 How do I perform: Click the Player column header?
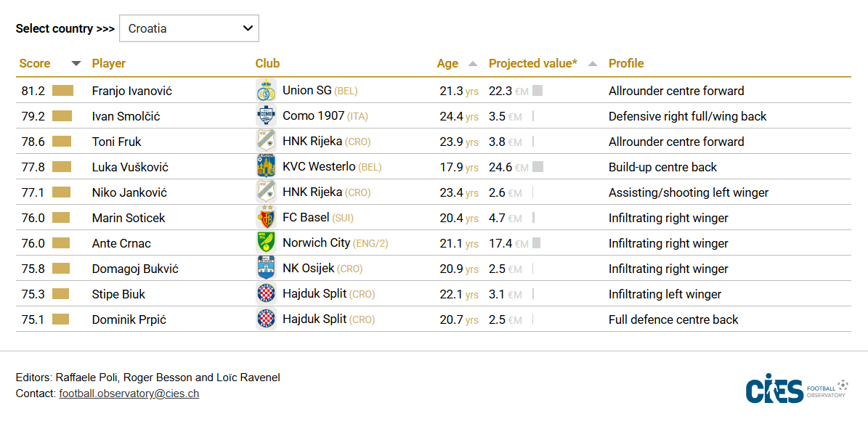[x=109, y=64]
